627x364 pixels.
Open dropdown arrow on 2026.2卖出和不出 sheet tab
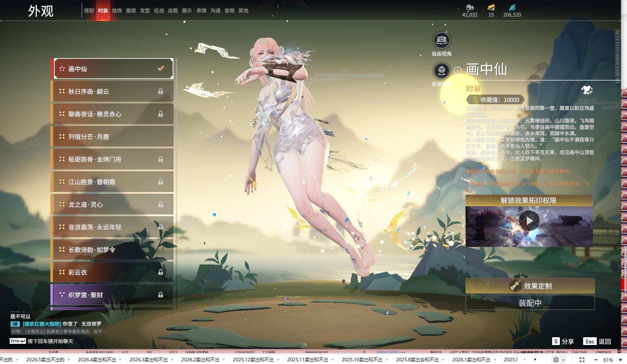[x=223, y=360]
